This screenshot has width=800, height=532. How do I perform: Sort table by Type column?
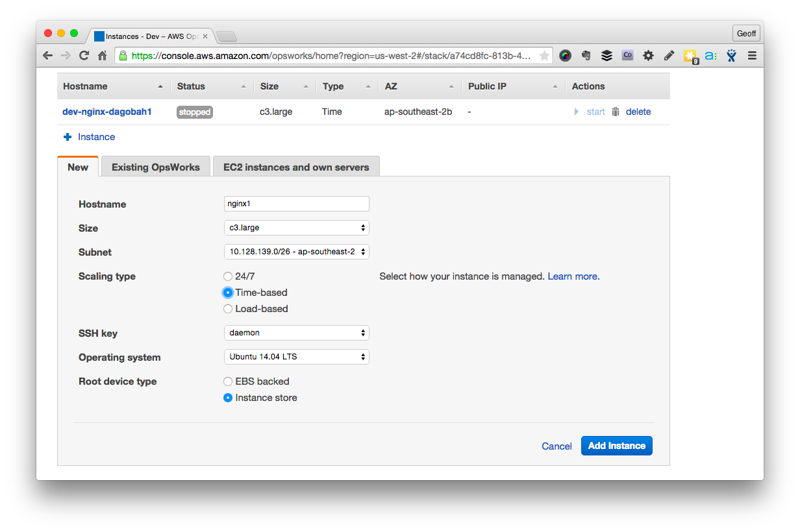[x=347, y=86]
